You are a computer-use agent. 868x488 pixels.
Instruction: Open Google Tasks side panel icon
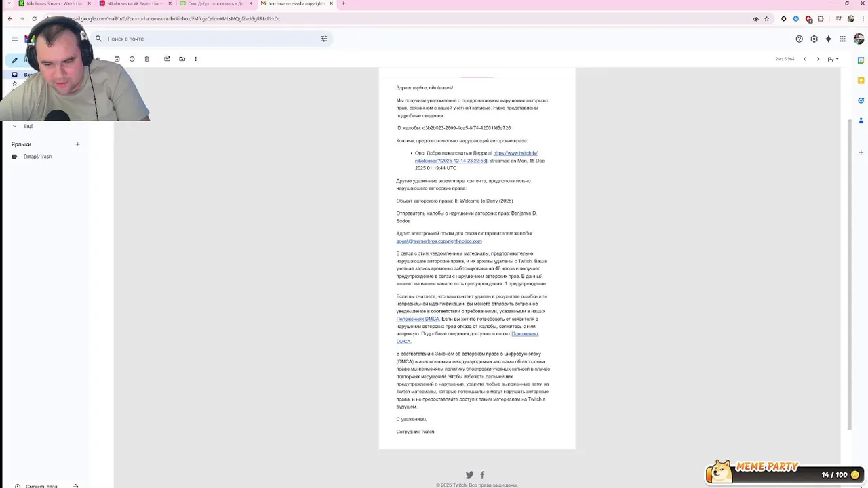861,100
